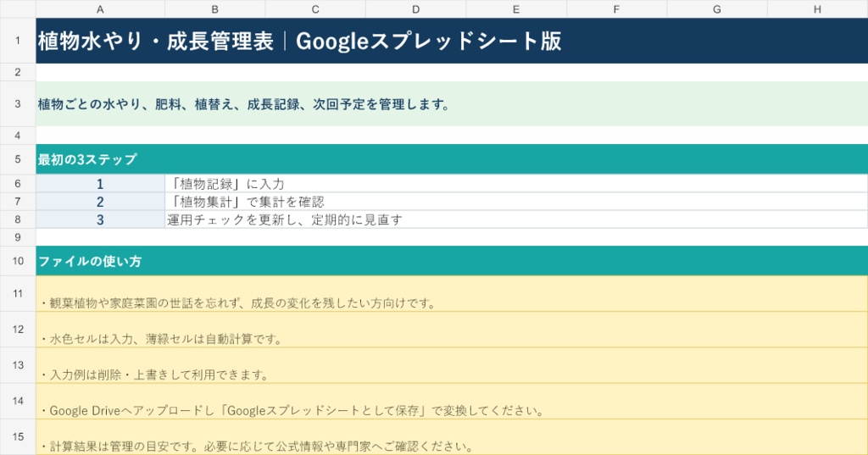This screenshot has width=868, height=455.
Task: Click the note starting 観葉植物や家庭菜園
Action: tap(452, 293)
